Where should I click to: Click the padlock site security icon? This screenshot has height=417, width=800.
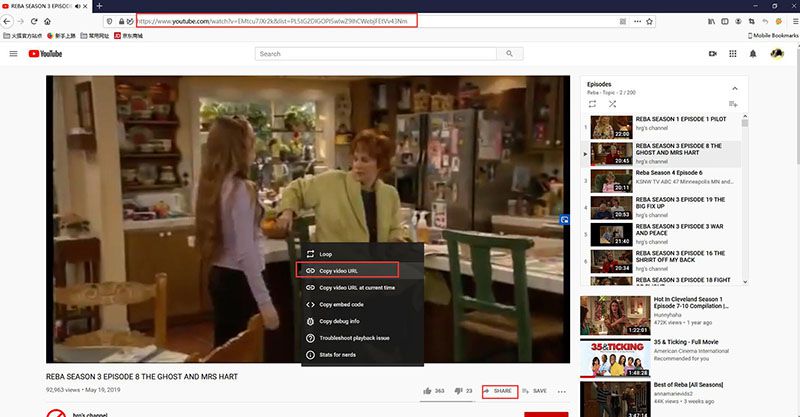click(x=121, y=21)
